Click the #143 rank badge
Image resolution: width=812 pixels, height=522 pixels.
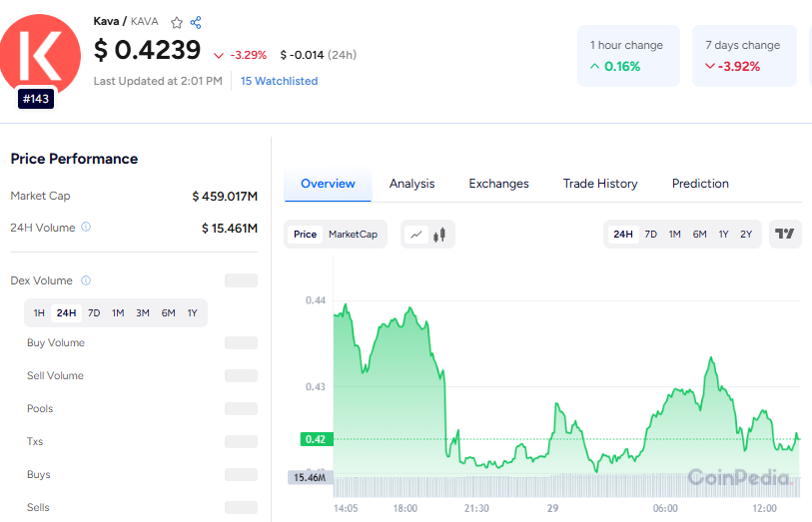(36, 99)
